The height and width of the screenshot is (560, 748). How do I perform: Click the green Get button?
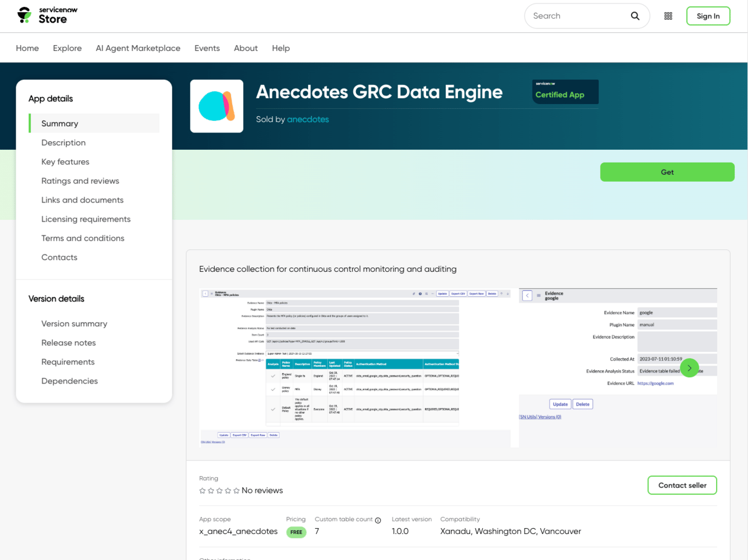point(667,172)
